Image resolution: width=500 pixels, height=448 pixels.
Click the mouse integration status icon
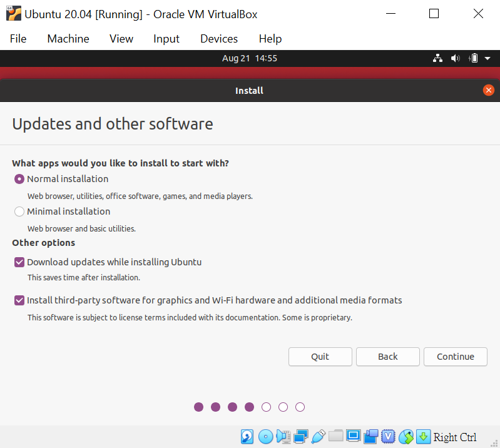click(x=406, y=437)
